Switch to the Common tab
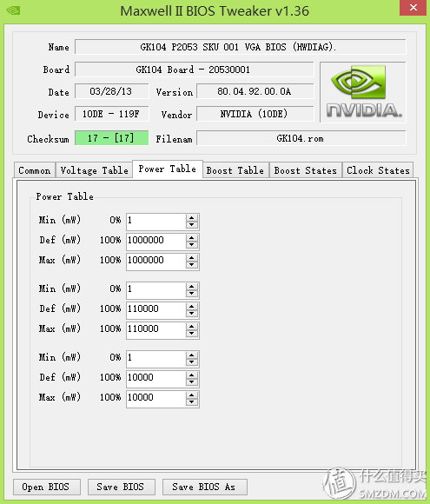 point(35,170)
